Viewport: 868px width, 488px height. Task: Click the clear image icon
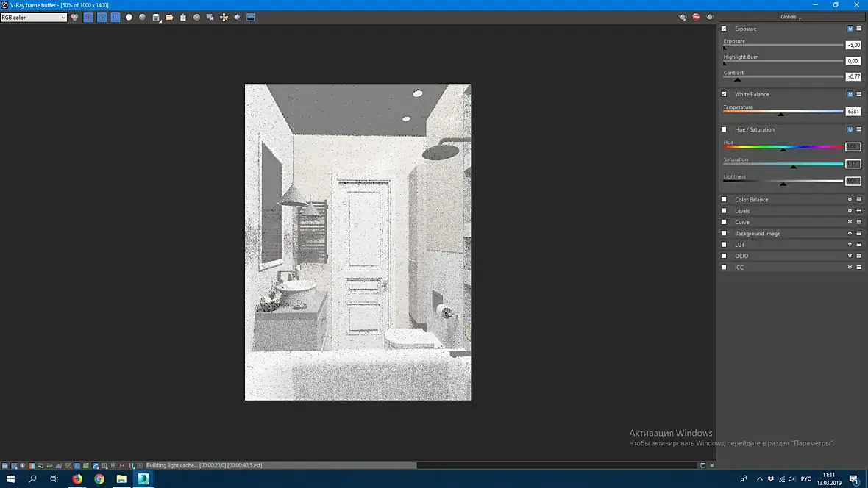click(x=183, y=17)
